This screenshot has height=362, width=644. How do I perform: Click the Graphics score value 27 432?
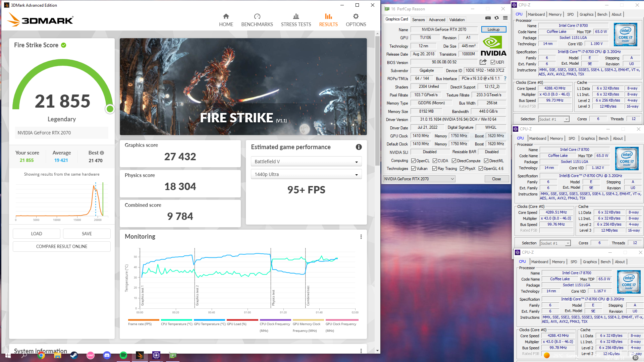pyautogui.click(x=180, y=157)
